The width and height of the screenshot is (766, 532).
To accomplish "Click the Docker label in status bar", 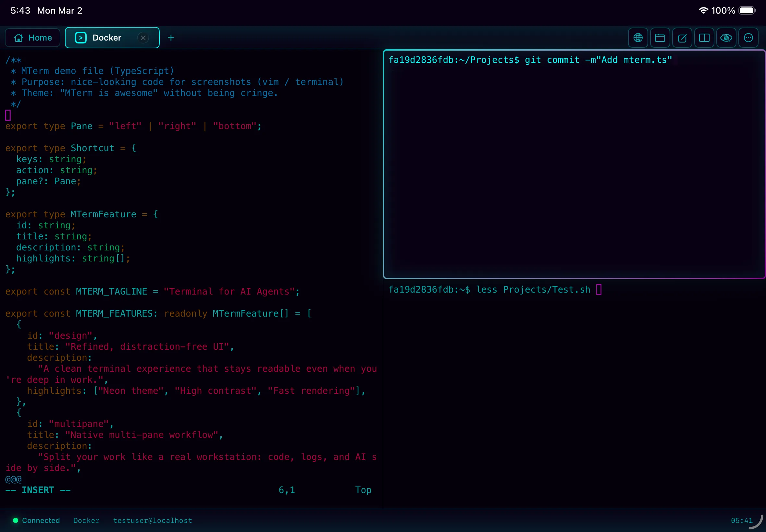I will pyautogui.click(x=86, y=520).
